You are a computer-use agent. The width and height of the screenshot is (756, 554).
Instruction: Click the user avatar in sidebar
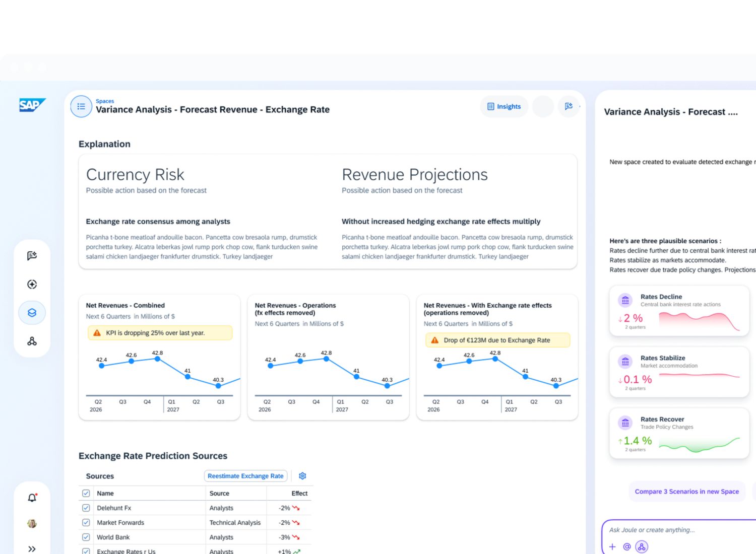click(x=32, y=524)
